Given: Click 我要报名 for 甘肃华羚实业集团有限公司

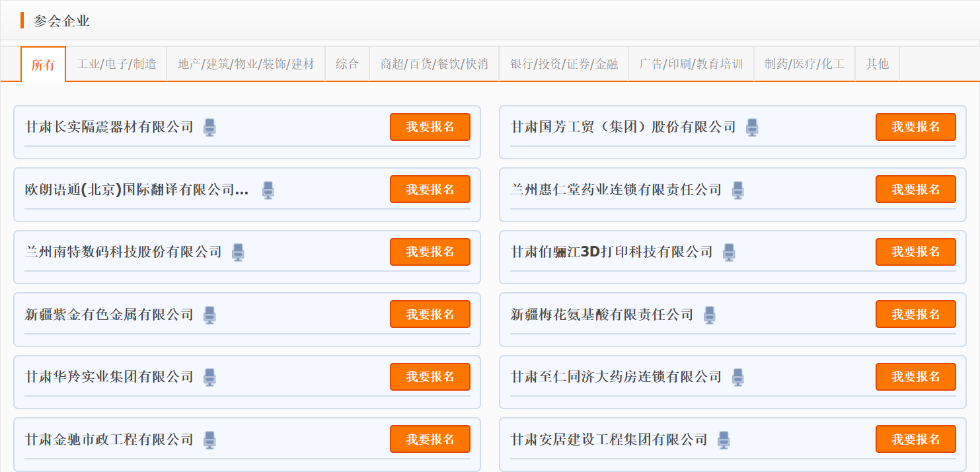Looking at the screenshot, I should pos(430,377).
